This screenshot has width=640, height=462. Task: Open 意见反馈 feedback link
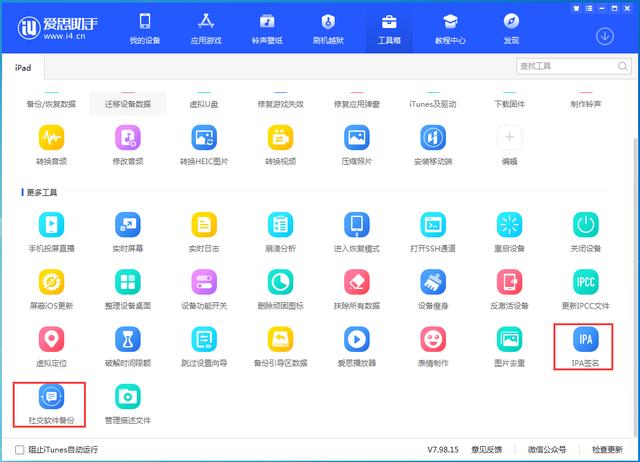click(x=487, y=450)
